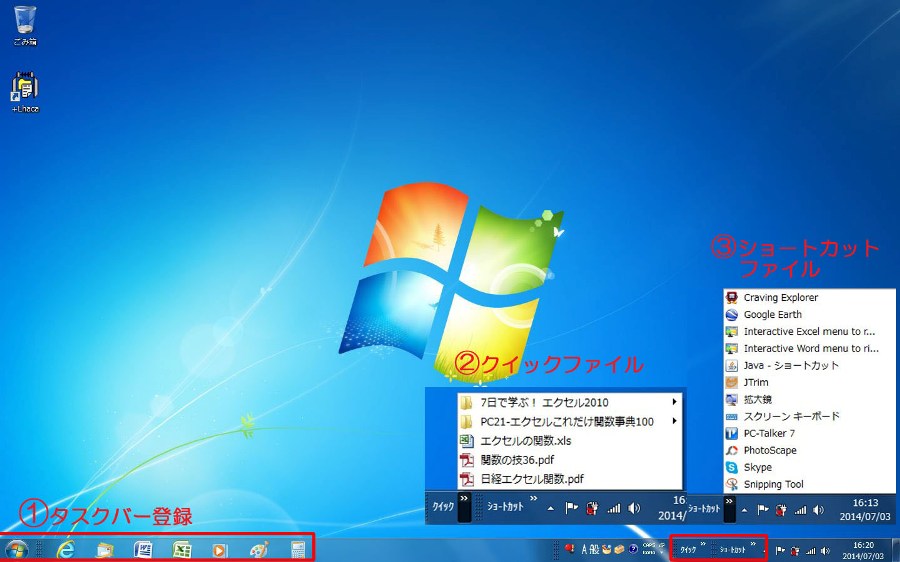This screenshot has height=562, width=900.
Task: Click the クイック toolbar label beside the IME icons
Action: click(689, 550)
